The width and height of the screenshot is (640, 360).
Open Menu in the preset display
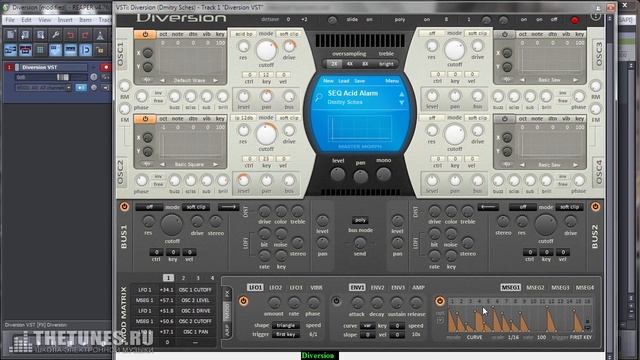click(392, 81)
